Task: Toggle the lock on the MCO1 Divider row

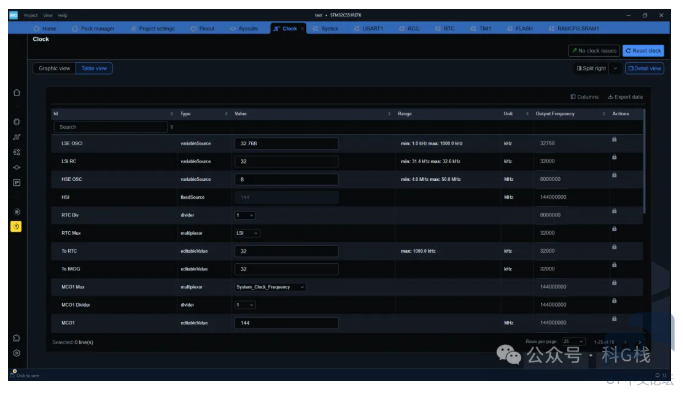Action: point(614,300)
